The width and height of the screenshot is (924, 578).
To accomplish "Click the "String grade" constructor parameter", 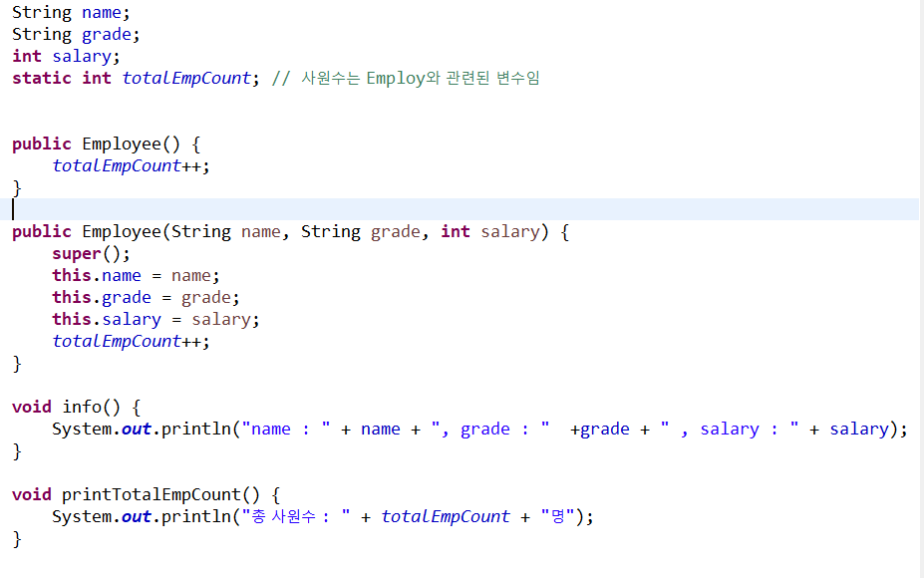I will point(361,231).
